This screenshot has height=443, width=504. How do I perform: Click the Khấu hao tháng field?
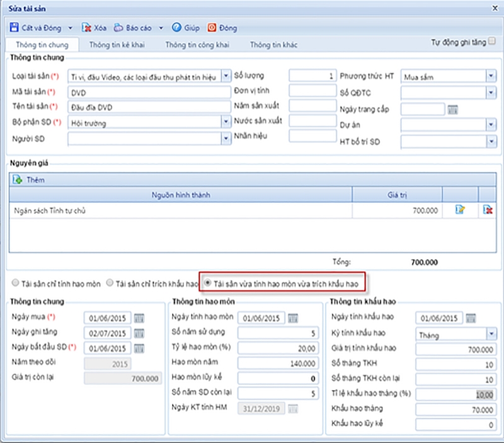(455, 410)
